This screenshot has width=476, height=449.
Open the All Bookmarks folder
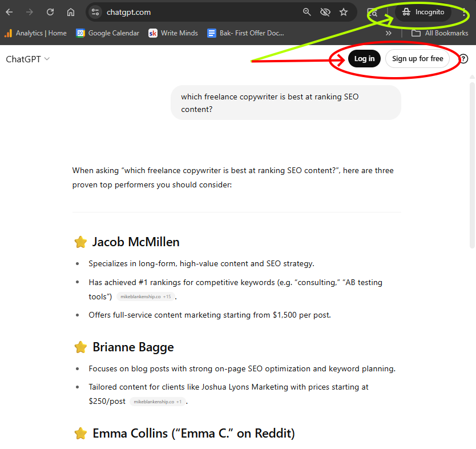439,33
